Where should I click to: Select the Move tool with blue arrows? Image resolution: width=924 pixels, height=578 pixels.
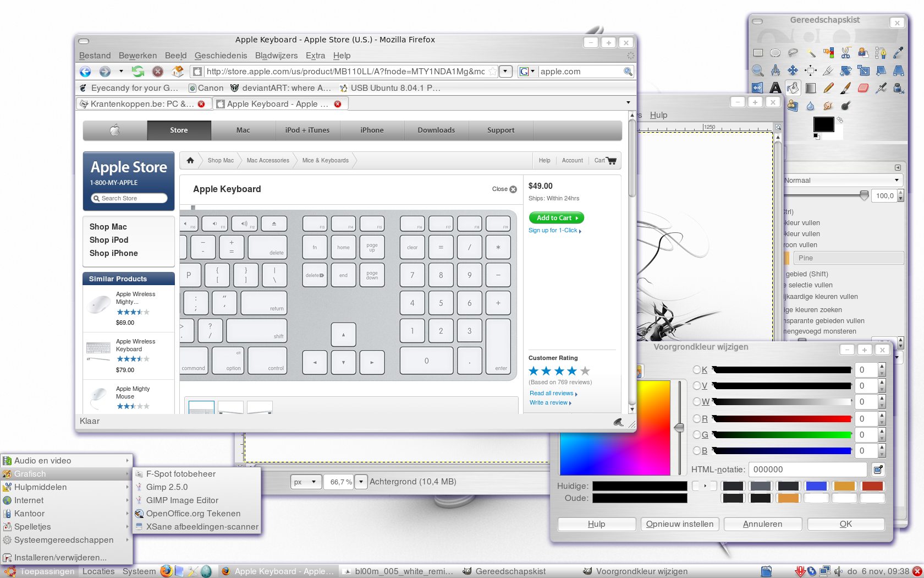tap(793, 70)
